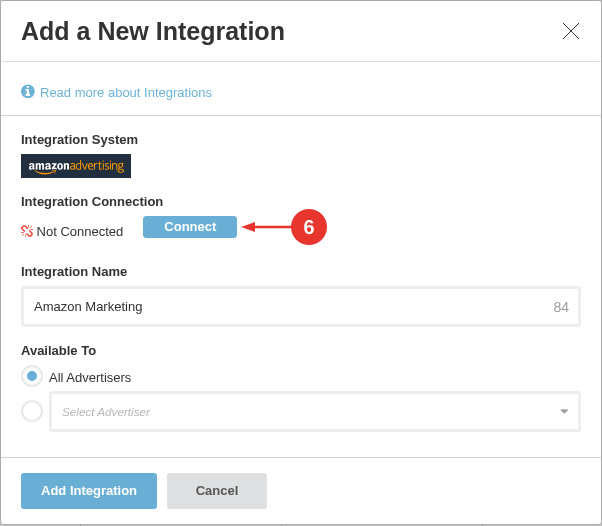Click the Not Connected status text
Image resolution: width=602 pixels, height=526 pixels.
pyautogui.click(x=80, y=232)
